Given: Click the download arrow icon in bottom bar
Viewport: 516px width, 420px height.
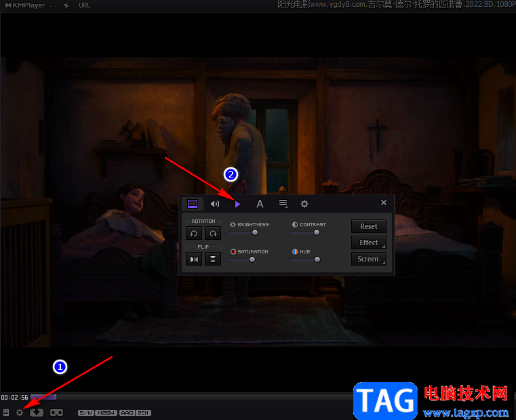Looking at the screenshot, I should tap(37, 413).
